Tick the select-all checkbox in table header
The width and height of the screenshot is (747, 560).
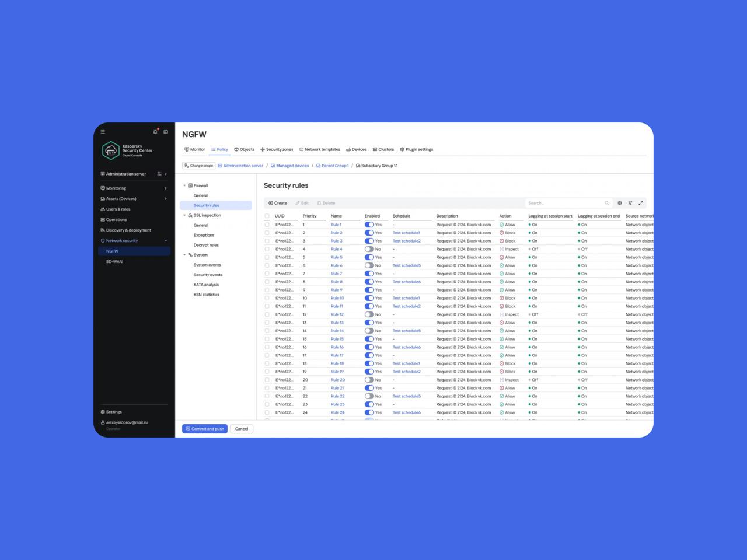[x=267, y=216]
